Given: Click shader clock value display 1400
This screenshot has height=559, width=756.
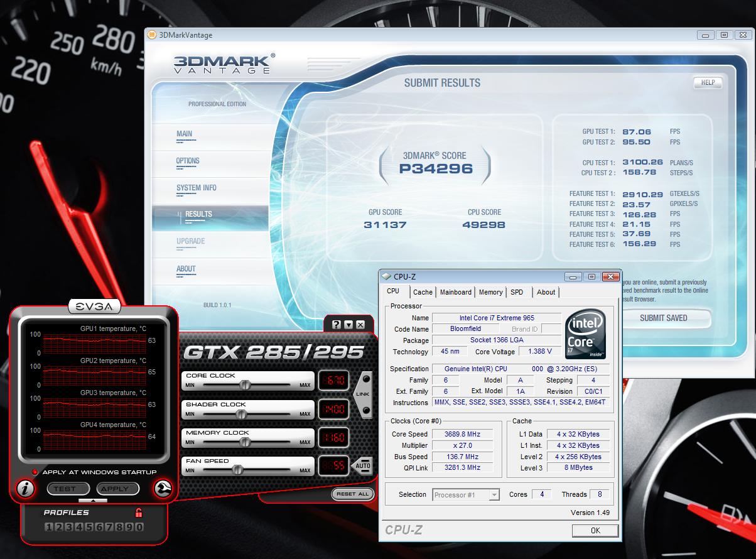Looking at the screenshot, I should (333, 410).
